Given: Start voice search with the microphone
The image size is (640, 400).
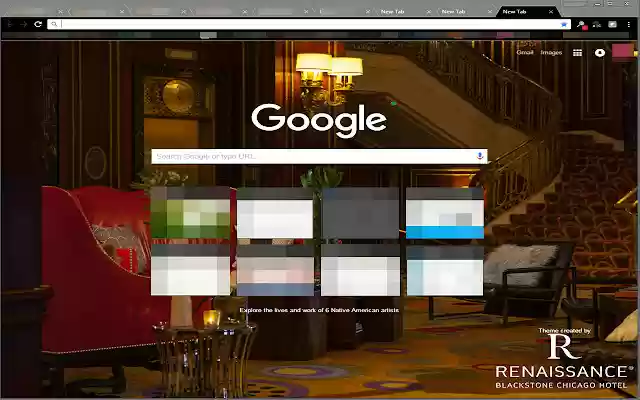Looking at the screenshot, I should (x=480, y=156).
